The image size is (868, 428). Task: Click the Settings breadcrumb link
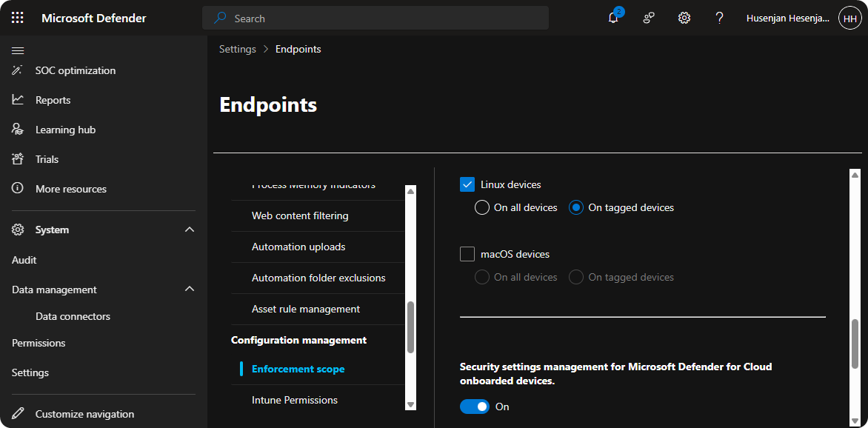tap(237, 49)
